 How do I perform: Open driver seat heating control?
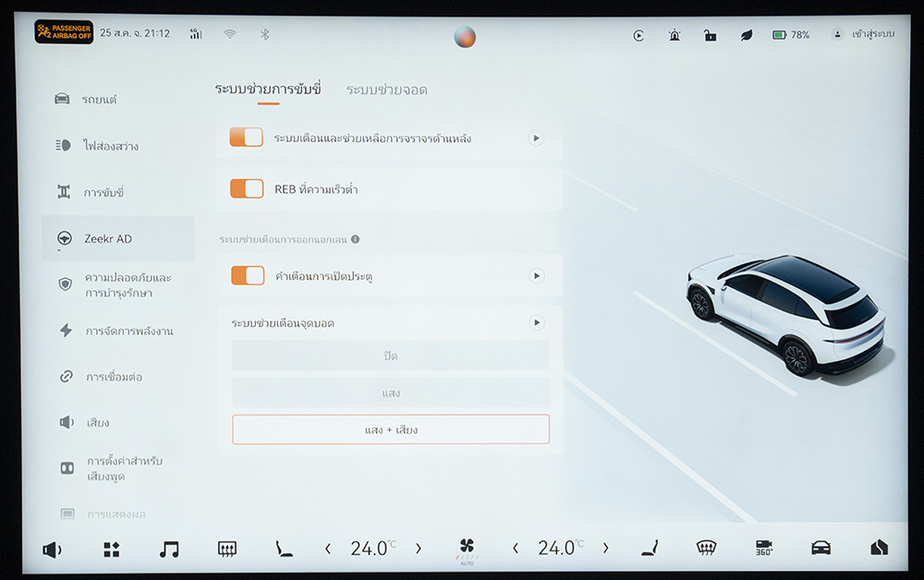point(284,549)
